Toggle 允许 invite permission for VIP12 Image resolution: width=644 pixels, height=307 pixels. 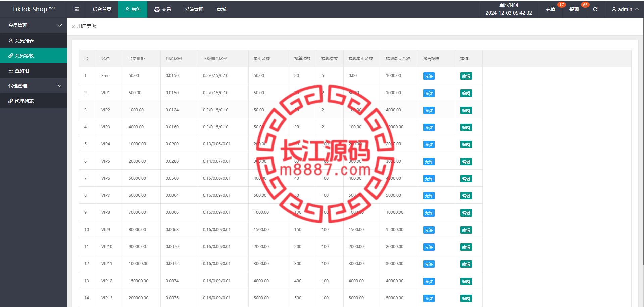[x=429, y=281]
